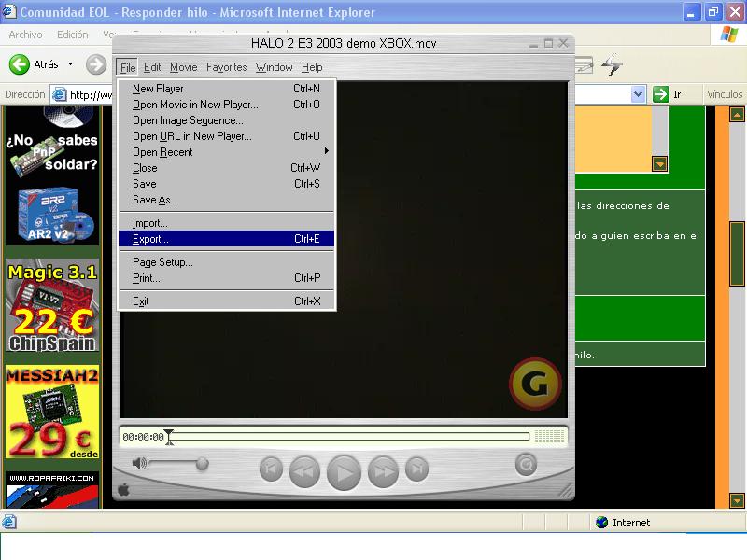Choose Page Setup from File menu

click(x=226, y=262)
